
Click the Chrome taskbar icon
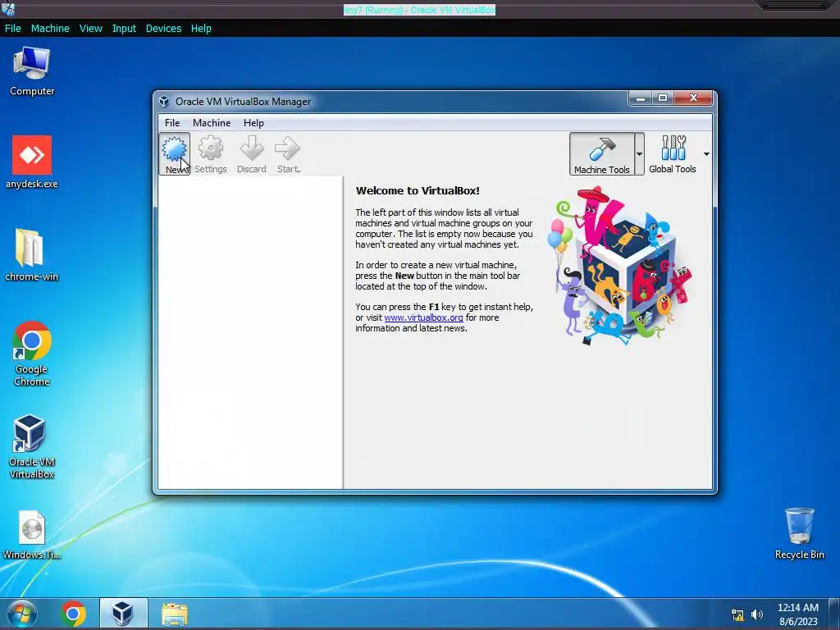(x=73, y=614)
